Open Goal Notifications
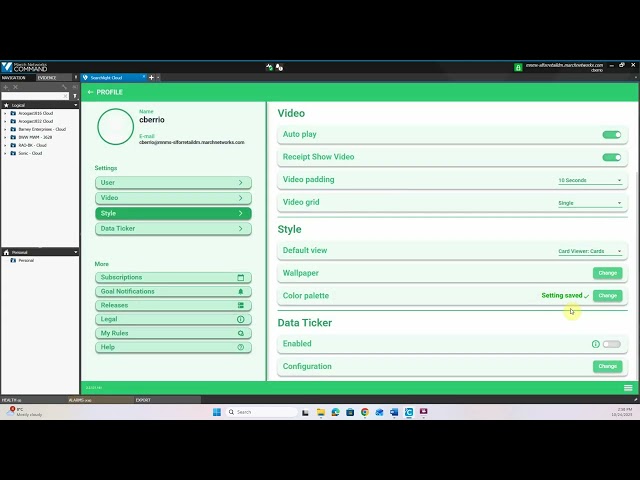This screenshot has width=640, height=480. tap(173, 291)
